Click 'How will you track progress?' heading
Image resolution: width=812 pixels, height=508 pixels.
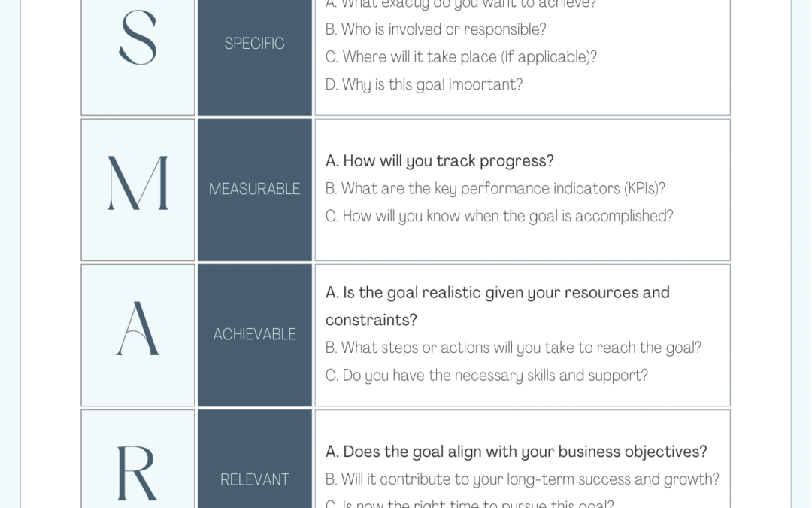(x=439, y=161)
